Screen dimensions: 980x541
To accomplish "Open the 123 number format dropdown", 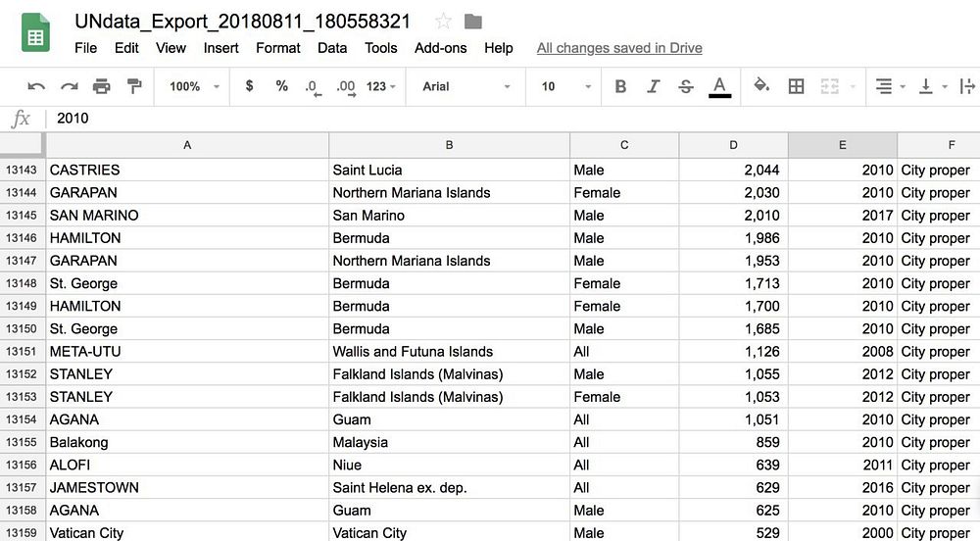I will tap(380, 86).
